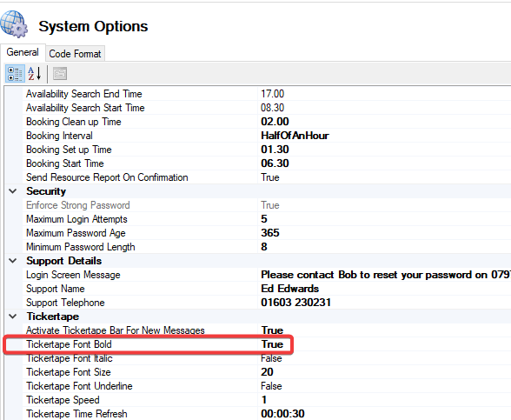Click the System Options globe gear icon
The width and height of the screenshot is (511, 420).
[x=14, y=23]
